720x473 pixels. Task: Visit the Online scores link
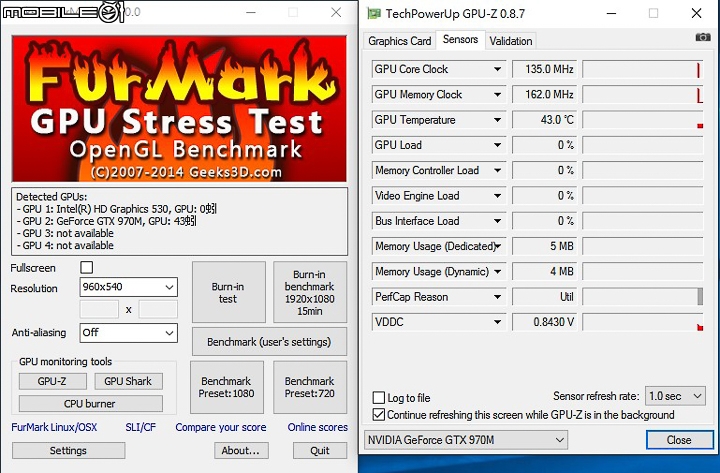(318, 427)
